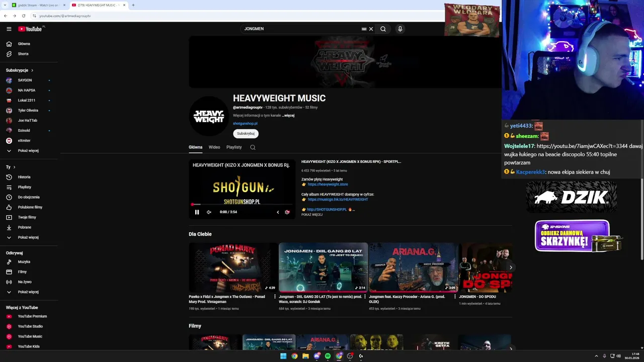Click the YouTube logo
The width and height of the screenshot is (644, 362).
30,29
